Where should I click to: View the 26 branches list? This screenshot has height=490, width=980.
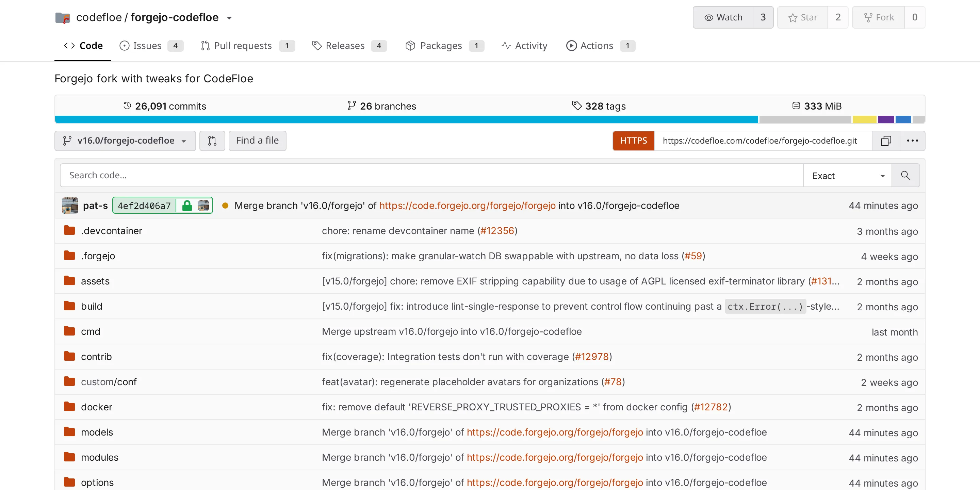(x=381, y=106)
